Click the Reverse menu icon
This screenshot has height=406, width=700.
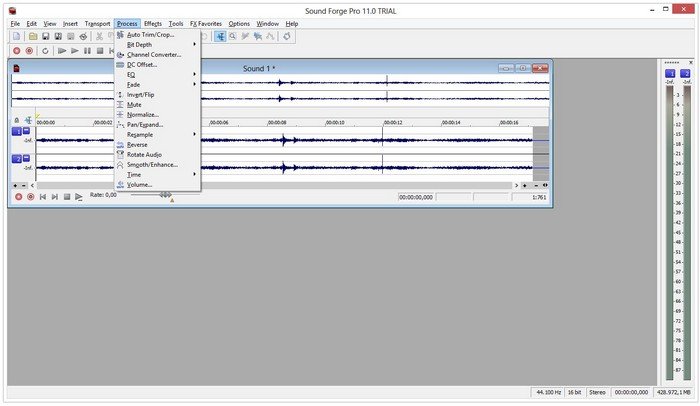[120, 145]
